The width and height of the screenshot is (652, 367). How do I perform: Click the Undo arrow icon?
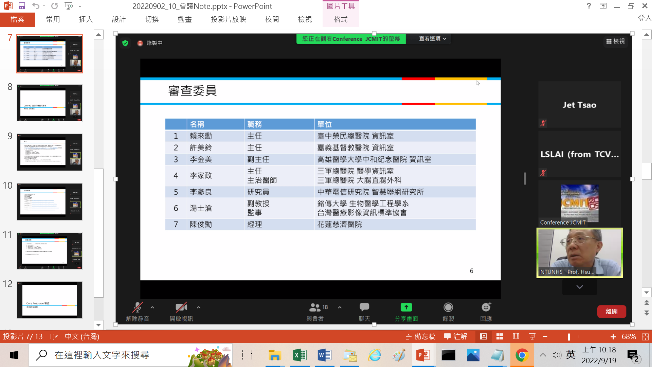[36, 6]
